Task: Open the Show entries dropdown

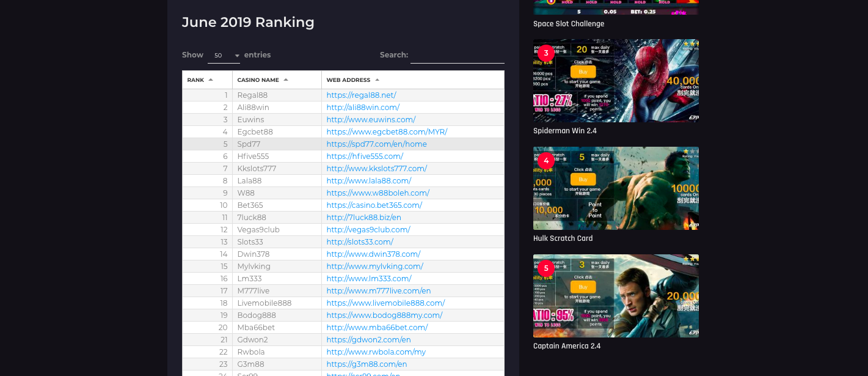Action: (x=224, y=56)
